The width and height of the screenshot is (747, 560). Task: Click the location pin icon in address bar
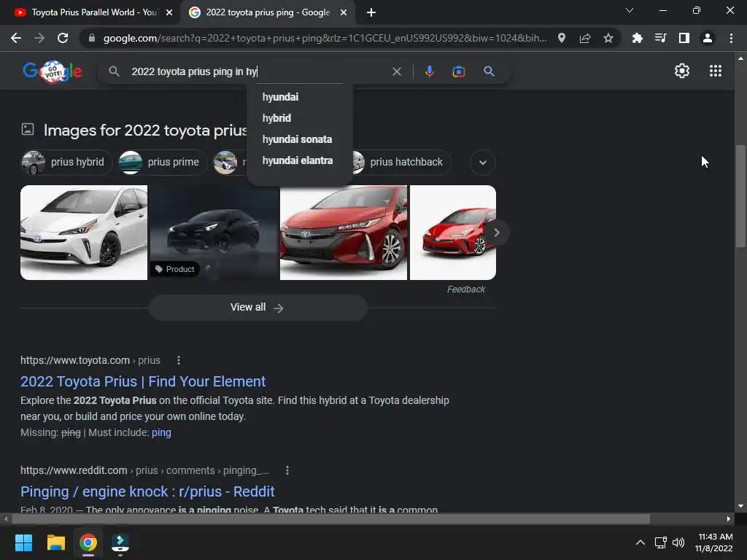point(562,38)
